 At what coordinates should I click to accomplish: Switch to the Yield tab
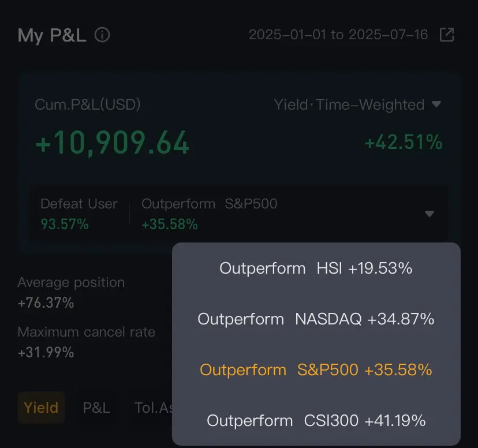tap(41, 408)
